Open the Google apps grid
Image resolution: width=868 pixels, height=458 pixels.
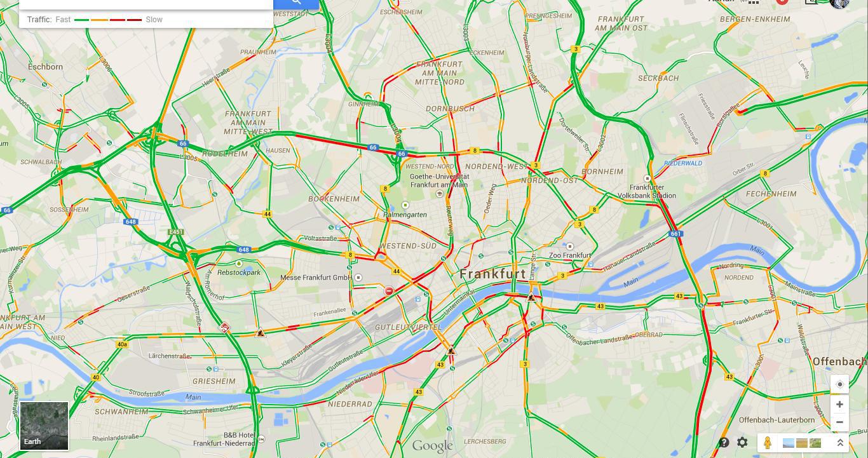pos(754,2)
